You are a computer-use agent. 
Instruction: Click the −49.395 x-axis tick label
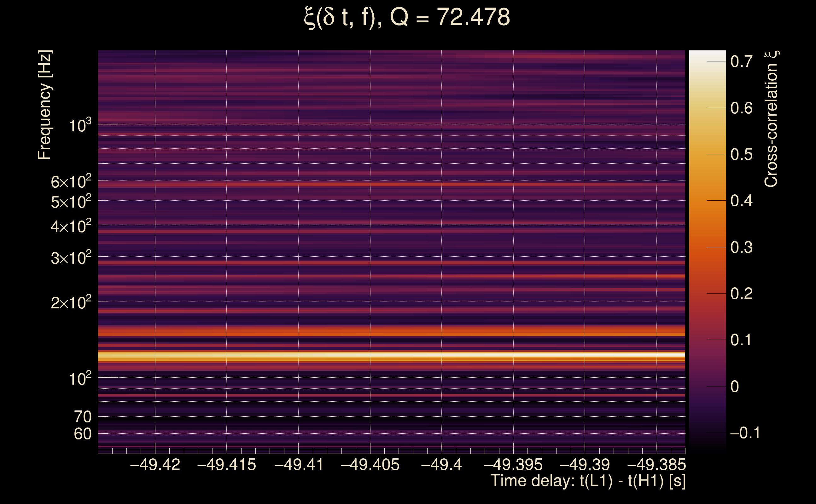coord(513,465)
